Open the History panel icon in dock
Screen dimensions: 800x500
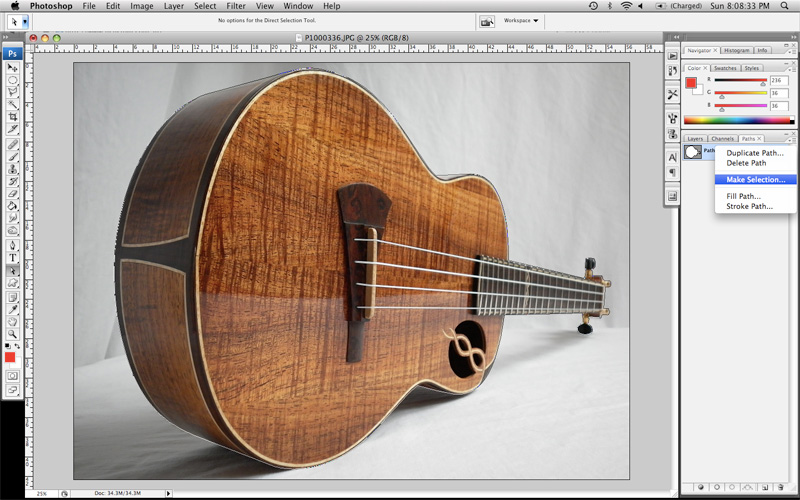click(x=672, y=71)
